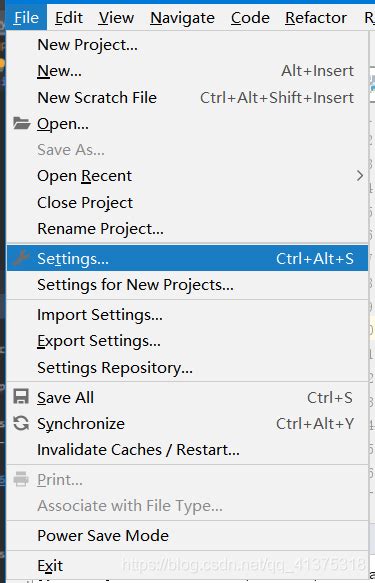Open the Navigate menu
The width and height of the screenshot is (375, 583).
point(182,17)
